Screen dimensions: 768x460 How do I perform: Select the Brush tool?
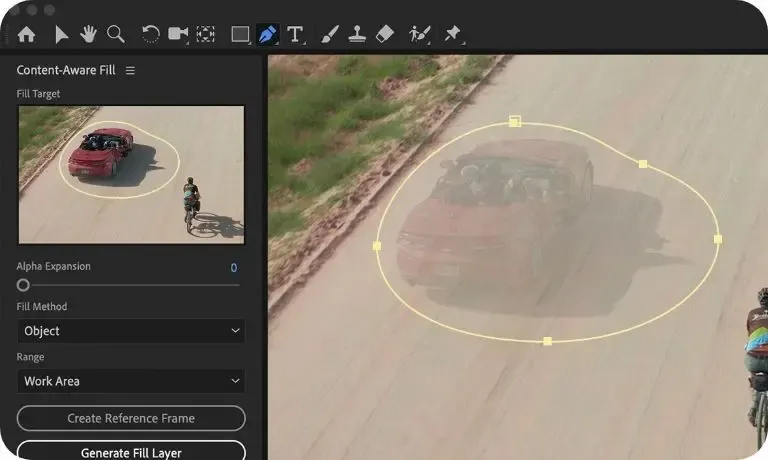[x=329, y=34]
